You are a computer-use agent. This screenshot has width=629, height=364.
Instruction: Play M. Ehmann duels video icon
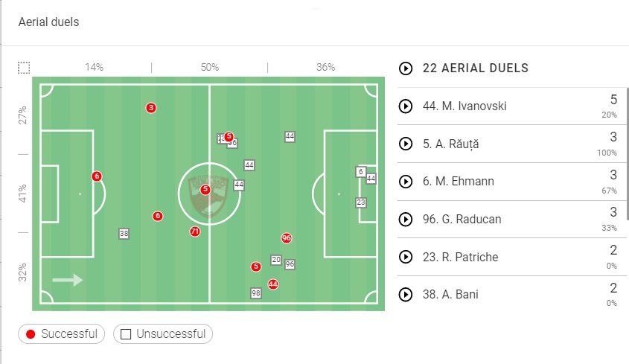click(406, 182)
